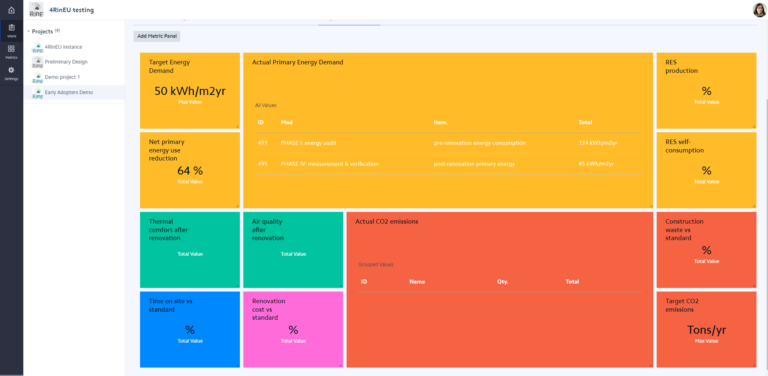Click the 64 % value

pyautogui.click(x=190, y=171)
